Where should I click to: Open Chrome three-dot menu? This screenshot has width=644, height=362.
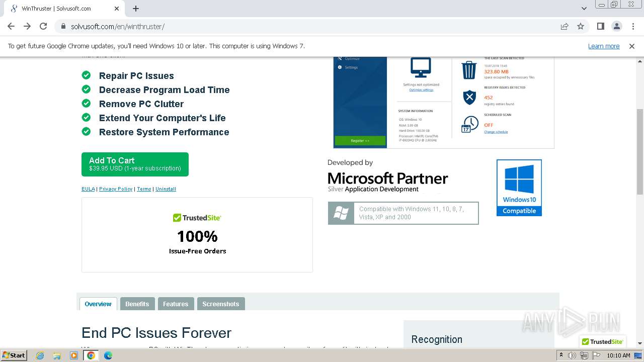coord(632,26)
